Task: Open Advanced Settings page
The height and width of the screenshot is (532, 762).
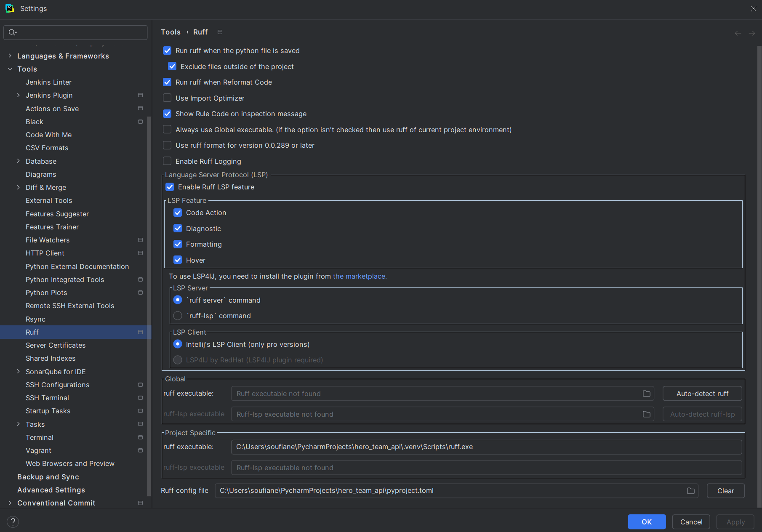Action: [51, 490]
